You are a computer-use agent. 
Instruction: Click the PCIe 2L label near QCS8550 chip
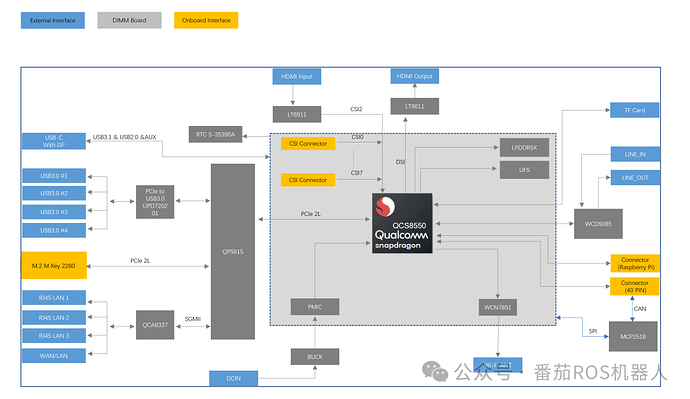[311, 214]
